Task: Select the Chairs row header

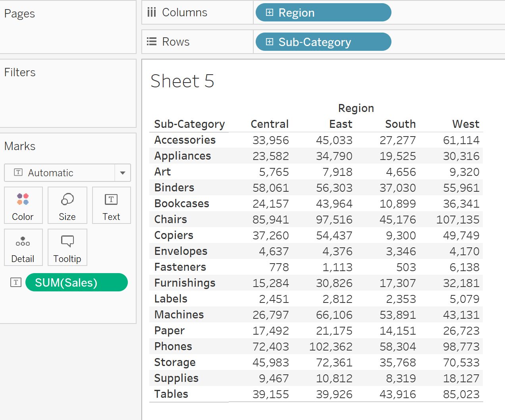Action: (171, 219)
